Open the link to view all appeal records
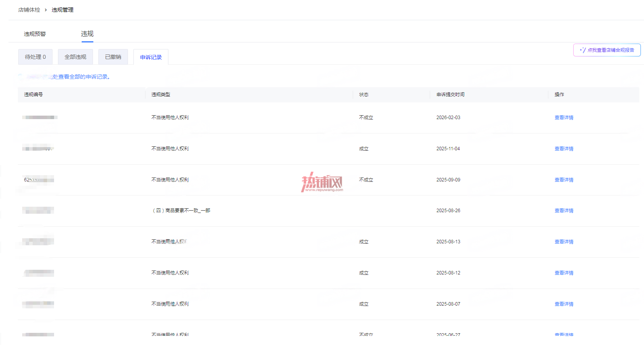 coord(82,77)
